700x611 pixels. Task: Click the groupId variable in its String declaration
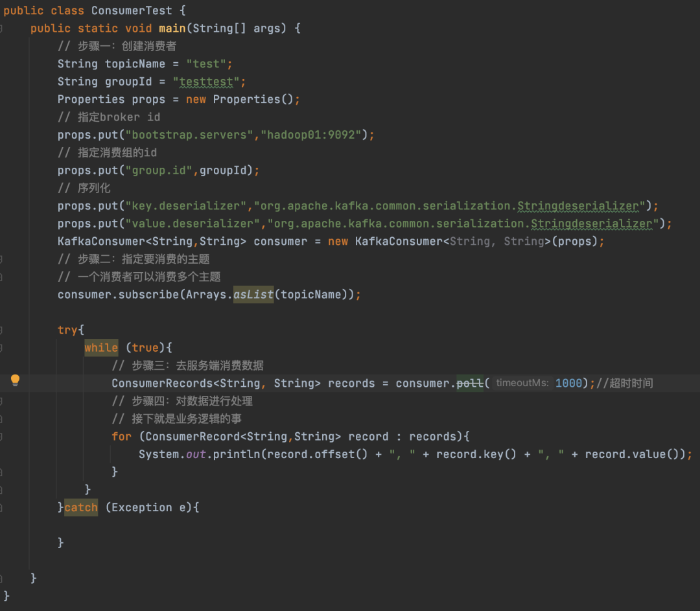coord(128,82)
